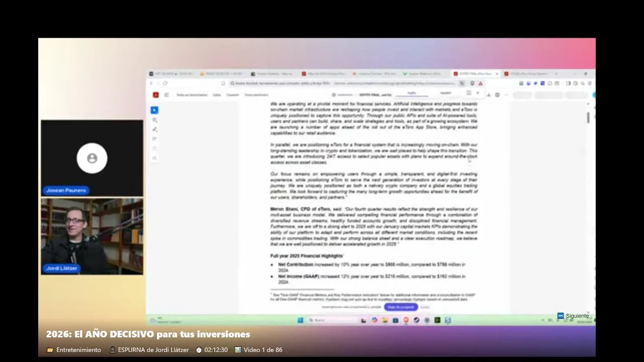Click the red Adobe Acrobat logo icon
The width and height of the screenshot is (644, 362).
[156, 95]
